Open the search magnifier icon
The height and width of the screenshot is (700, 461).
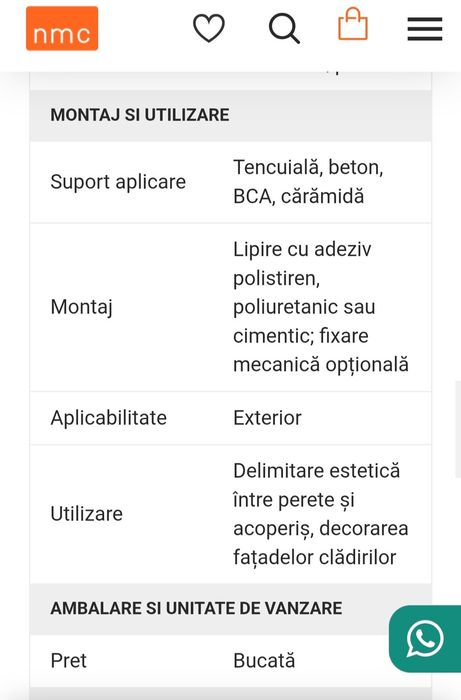pos(284,29)
